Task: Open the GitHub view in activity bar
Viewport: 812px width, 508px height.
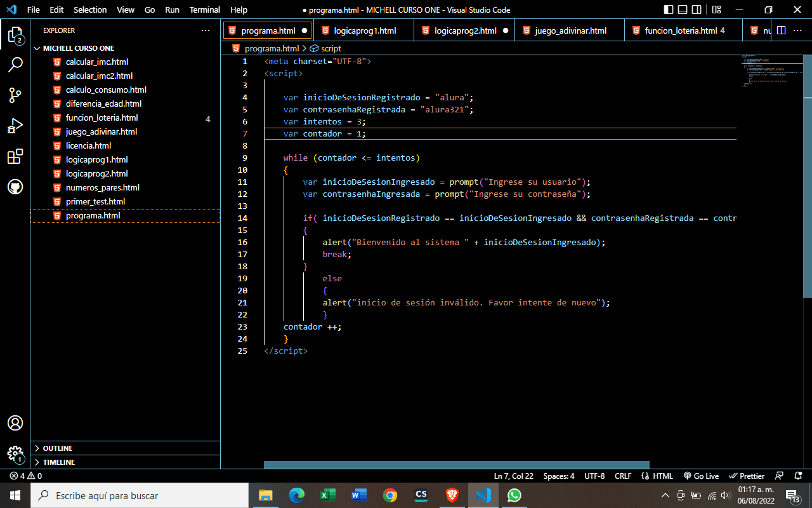Action: tap(15, 187)
